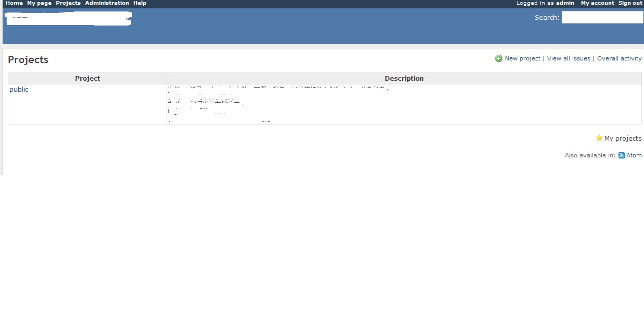Image resolution: width=644 pixels, height=320 pixels.
Task: Click the Atom feed icon
Action: 621,155
